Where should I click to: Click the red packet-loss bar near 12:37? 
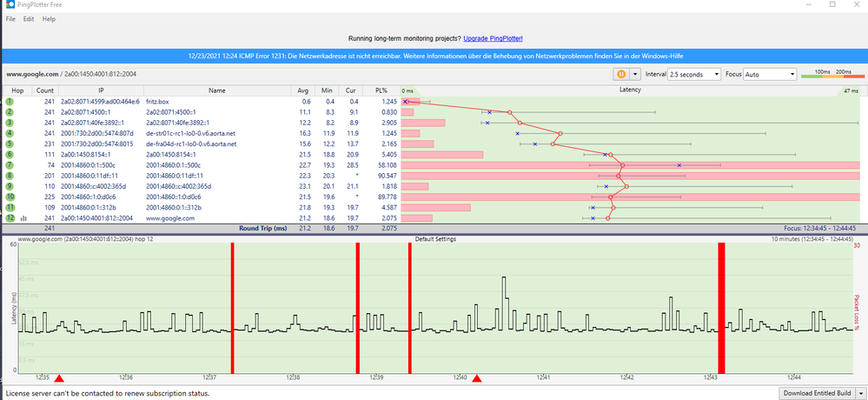pos(233,308)
